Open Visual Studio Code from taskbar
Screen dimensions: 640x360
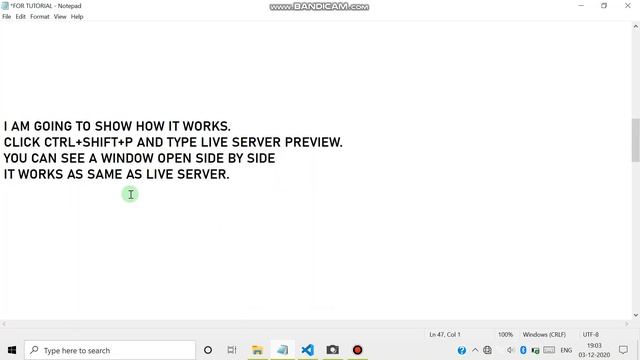(308, 350)
